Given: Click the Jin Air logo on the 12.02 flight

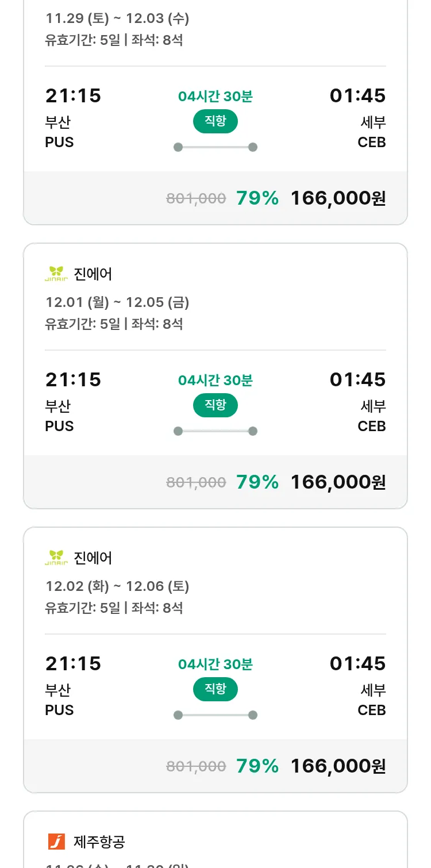Looking at the screenshot, I should [x=56, y=558].
